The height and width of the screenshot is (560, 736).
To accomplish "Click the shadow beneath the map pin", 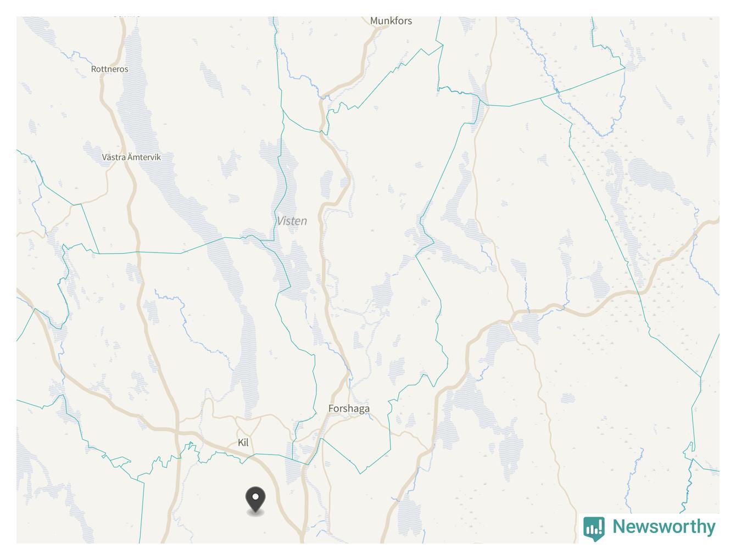I will coord(255,513).
